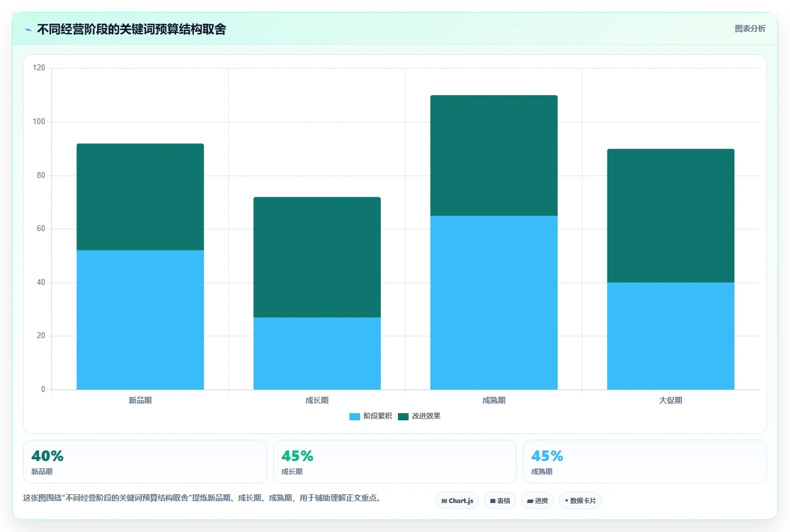
Task: Select the dark green 新品期 bar segment
Action: click(140, 197)
